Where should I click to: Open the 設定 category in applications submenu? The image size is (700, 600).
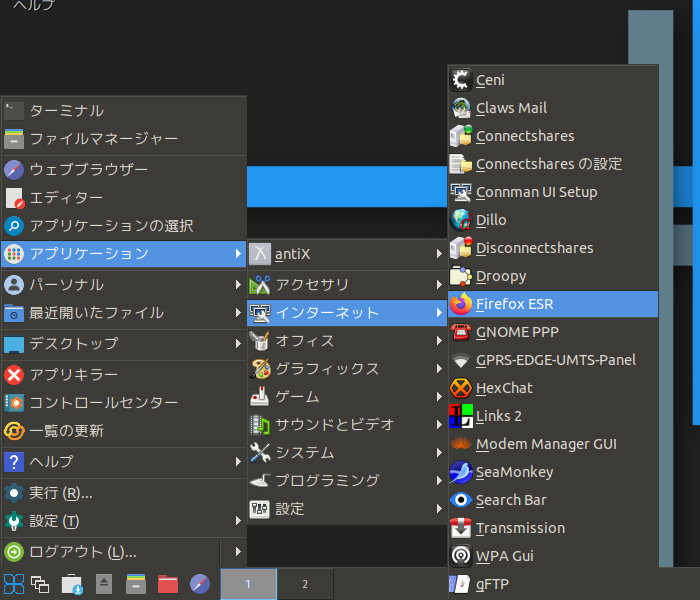tap(347, 509)
